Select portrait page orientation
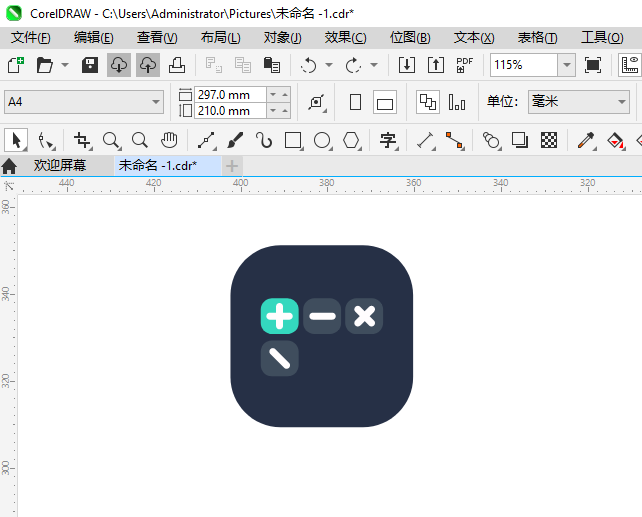Screen dimensions: 642x517 [355, 102]
